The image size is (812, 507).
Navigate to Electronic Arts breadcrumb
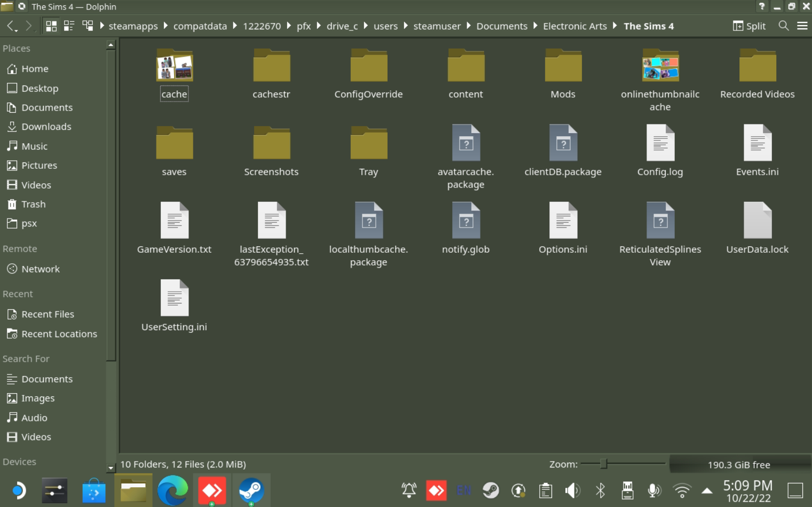pyautogui.click(x=575, y=26)
